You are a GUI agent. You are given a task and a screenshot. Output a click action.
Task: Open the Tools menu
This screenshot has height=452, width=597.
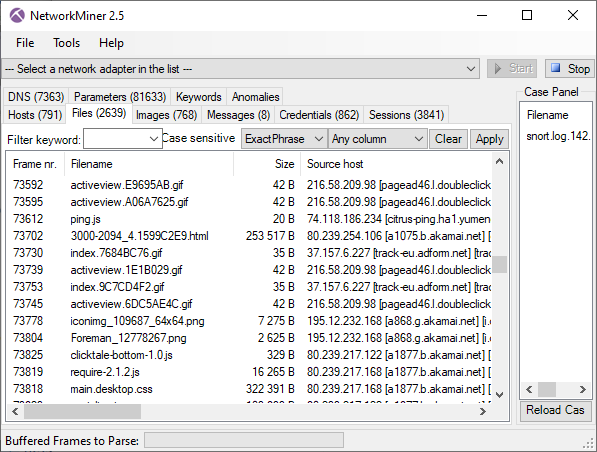(x=66, y=43)
